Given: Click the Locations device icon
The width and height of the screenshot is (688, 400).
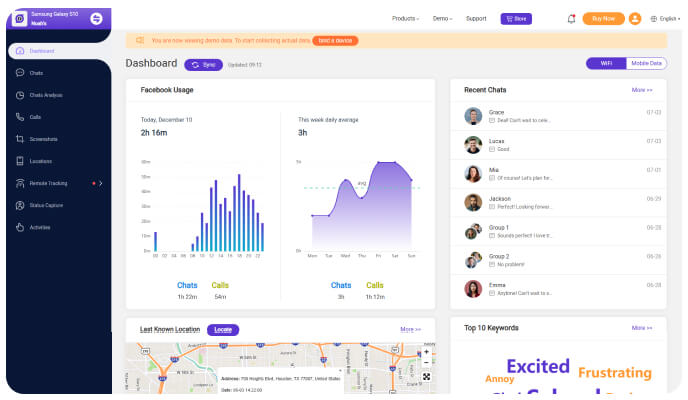Looking at the screenshot, I should 20,161.
